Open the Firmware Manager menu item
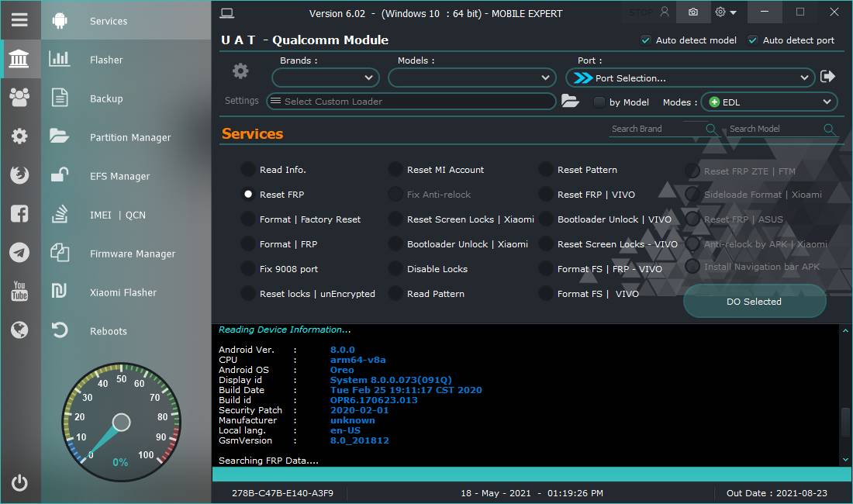This screenshot has width=853, height=504. (x=132, y=254)
